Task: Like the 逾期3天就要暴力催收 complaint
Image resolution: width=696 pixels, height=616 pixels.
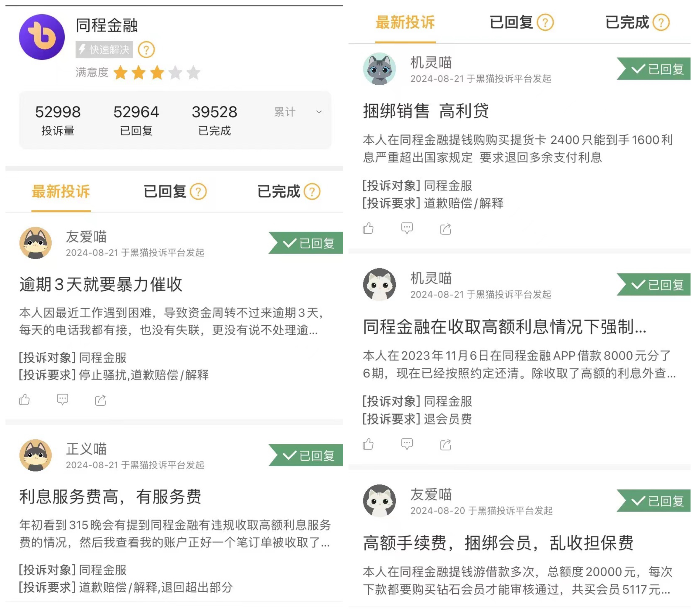Action: click(25, 400)
